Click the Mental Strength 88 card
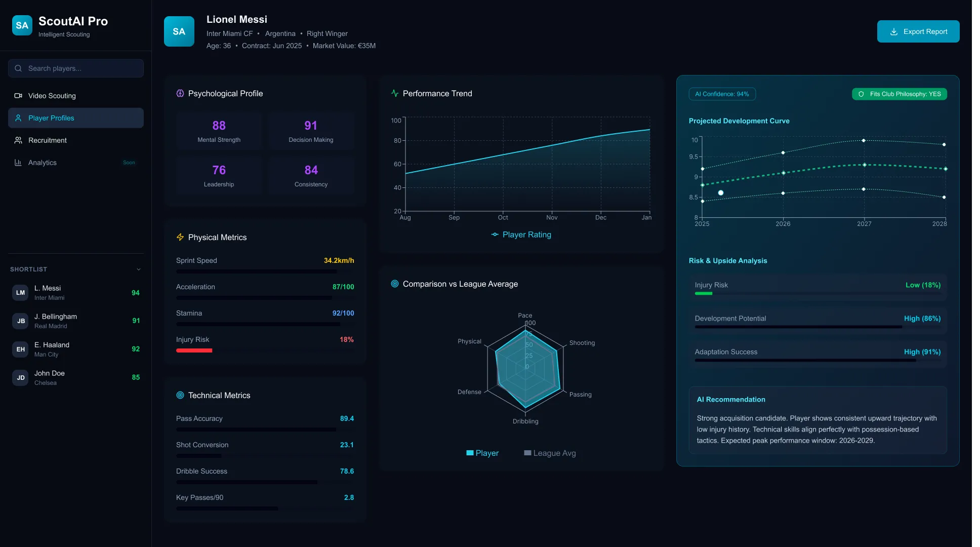Viewport: 980px width, 547px height. (x=219, y=131)
